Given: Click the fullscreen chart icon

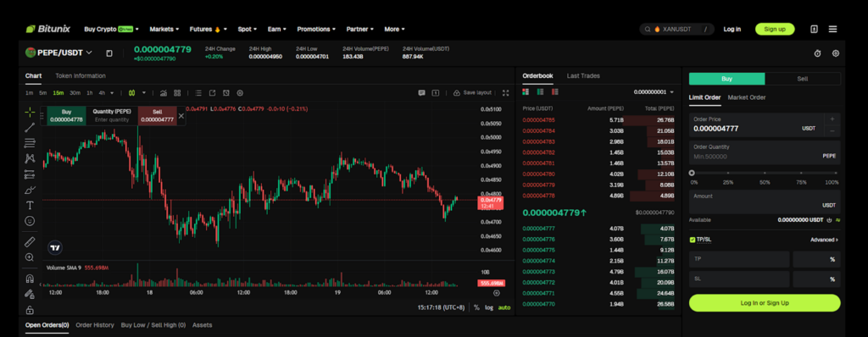Looking at the screenshot, I should 505,93.
